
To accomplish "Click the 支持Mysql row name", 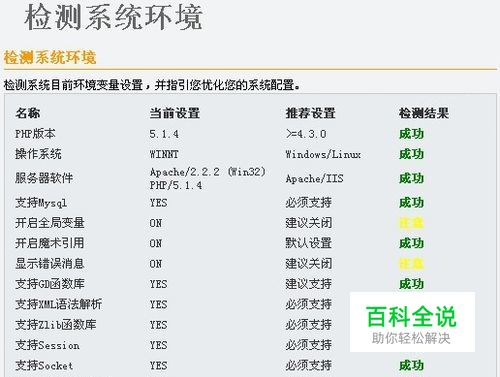I will pos(41,203).
